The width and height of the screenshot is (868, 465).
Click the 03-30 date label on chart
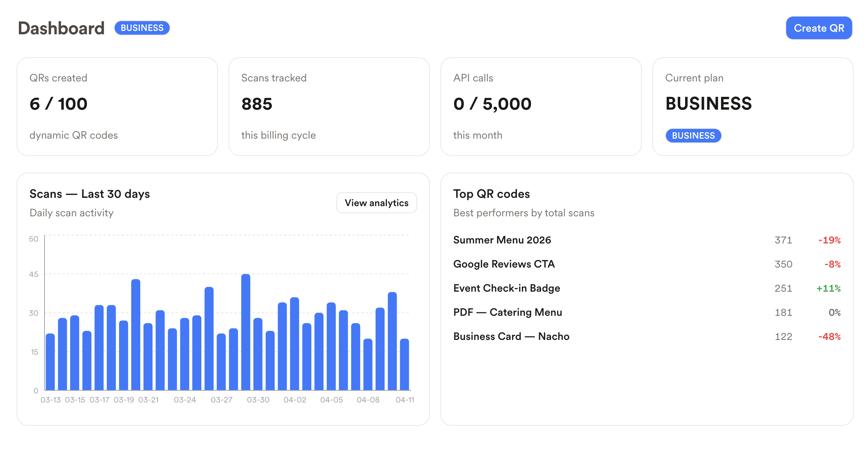(258, 400)
